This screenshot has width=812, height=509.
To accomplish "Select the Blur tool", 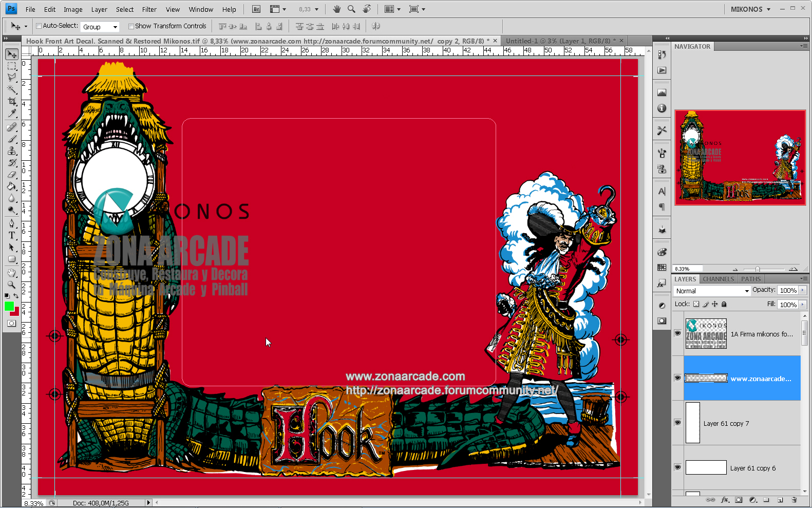I will pyautogui.click(x=12, y=198).
